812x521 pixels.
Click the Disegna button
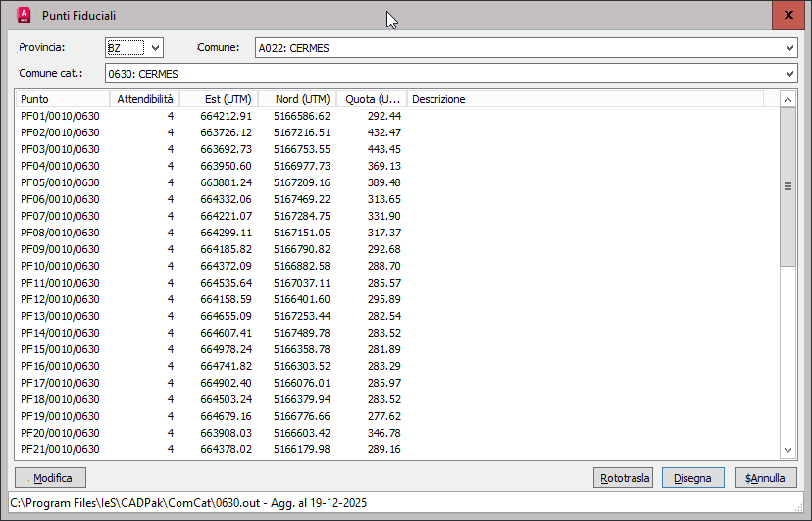(693, 478)
